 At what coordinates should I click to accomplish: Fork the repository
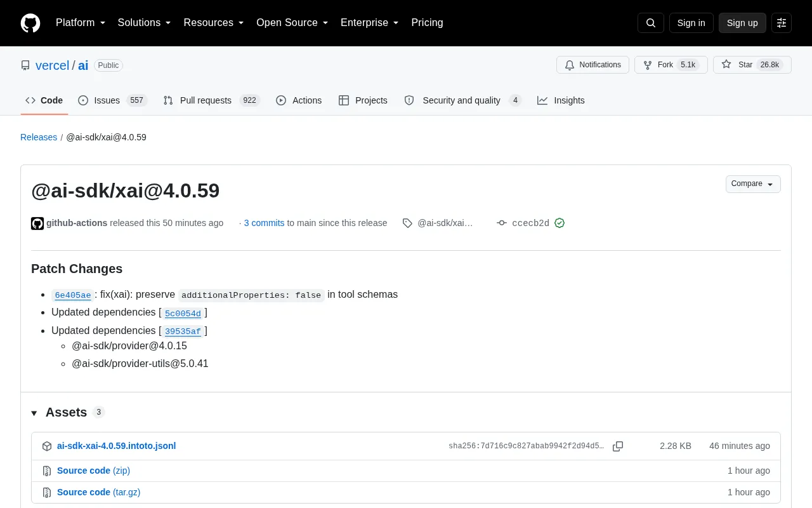tap(671, 65)
